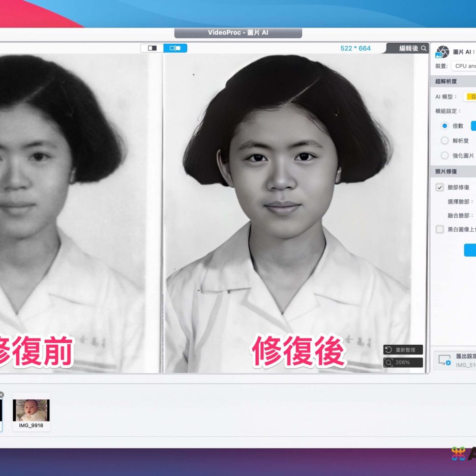
Task: Switch to split-slider compare view icon
Action: [x=152, y=48]
